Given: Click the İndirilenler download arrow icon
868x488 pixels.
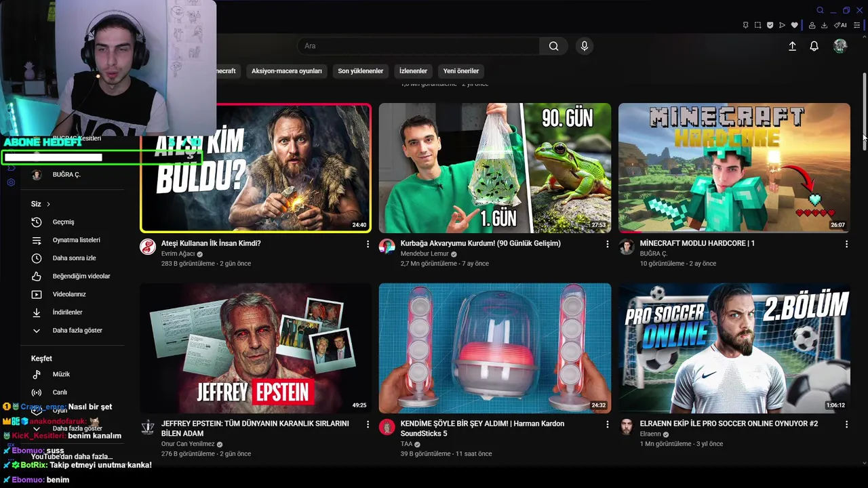Looking at the screenshot, I should coord(37,312).
